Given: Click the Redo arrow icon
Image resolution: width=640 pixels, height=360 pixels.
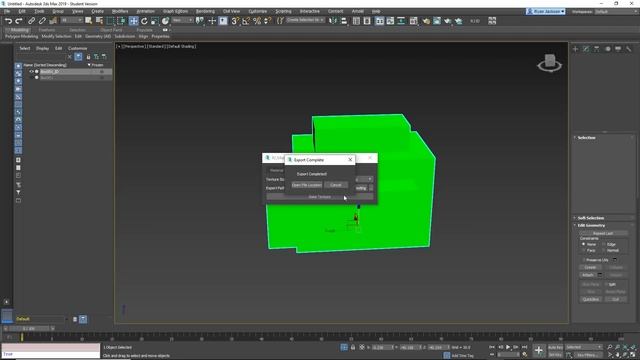Looking at the screenshot, I should 19,20.
